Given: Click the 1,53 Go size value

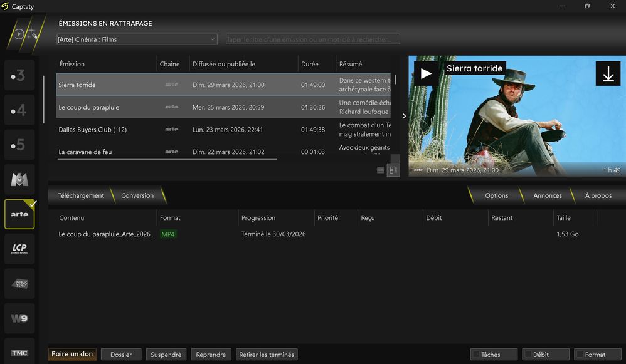Looking at the screenshot, I should (x=567, y=234).
